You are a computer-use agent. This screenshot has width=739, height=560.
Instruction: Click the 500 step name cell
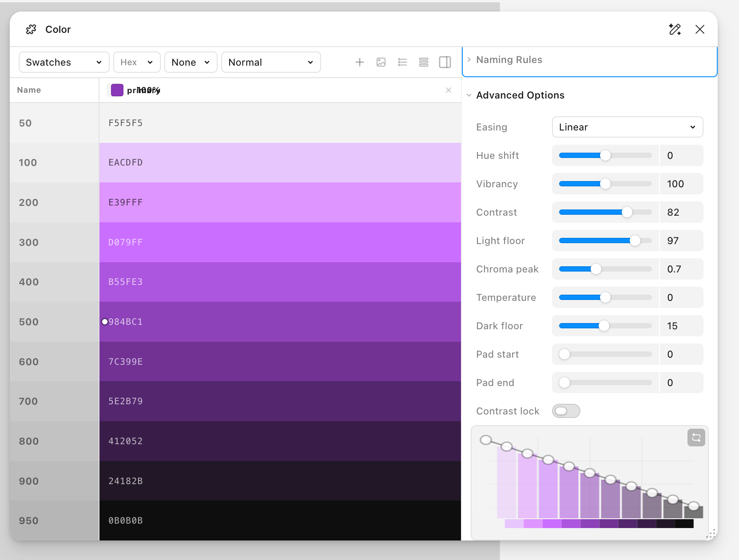click(54, 322)
